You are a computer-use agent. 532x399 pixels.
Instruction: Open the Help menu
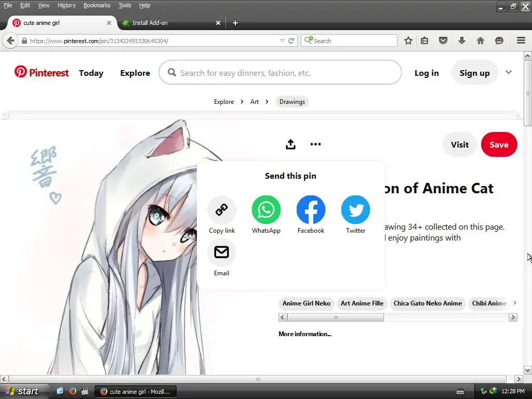pyautogui.click(x=144, y=5)
